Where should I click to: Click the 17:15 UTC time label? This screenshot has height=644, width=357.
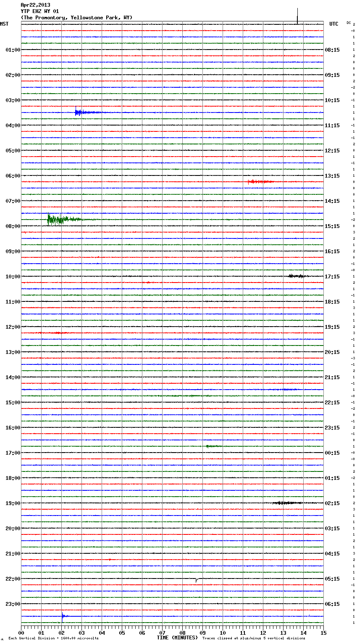[x=332, y=277]
